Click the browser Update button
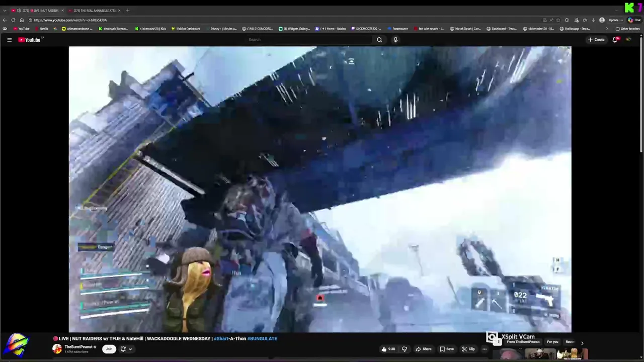This screenshot has height=362, width=644. [x=616, y=20]
